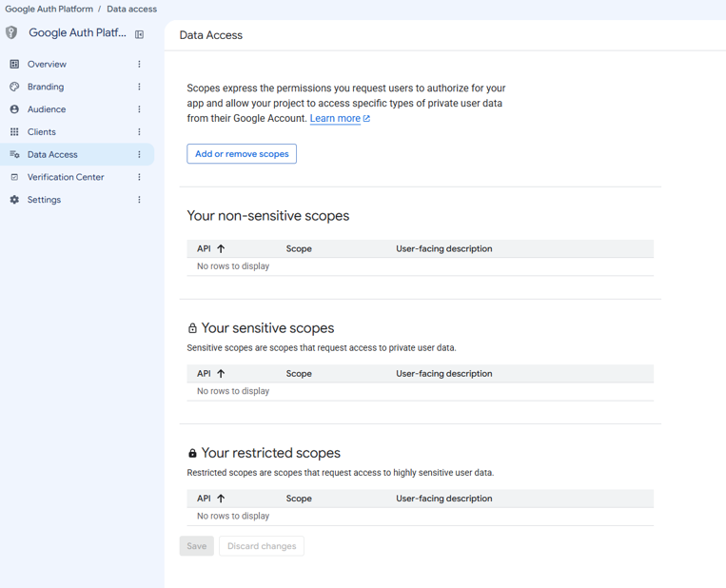Click the Data Access page heading

point(210,35)
